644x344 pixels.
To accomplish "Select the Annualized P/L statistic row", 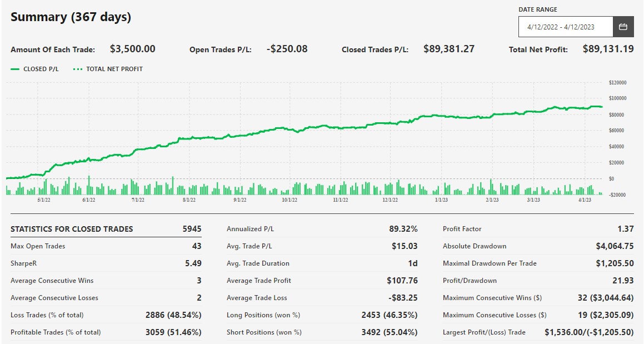I will point(322,229).
